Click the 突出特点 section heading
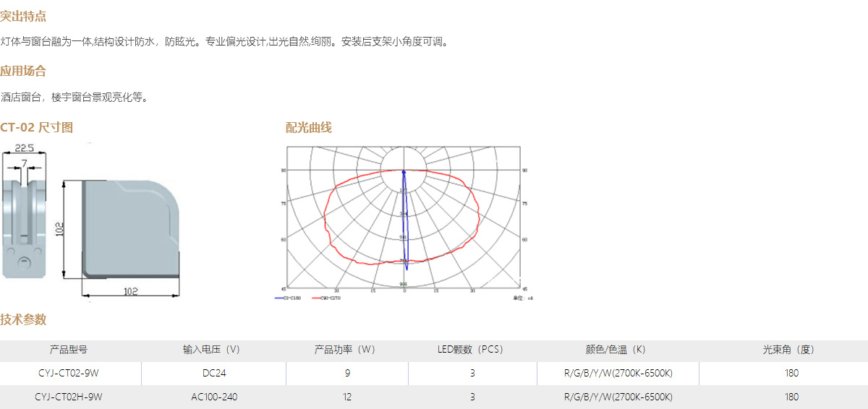The width and height of the screenshot is (868, 409). (23, 16)
